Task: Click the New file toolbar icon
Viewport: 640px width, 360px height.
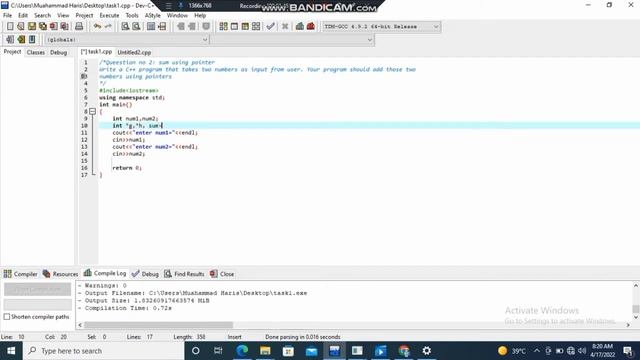Action: [x=10, y=27]
